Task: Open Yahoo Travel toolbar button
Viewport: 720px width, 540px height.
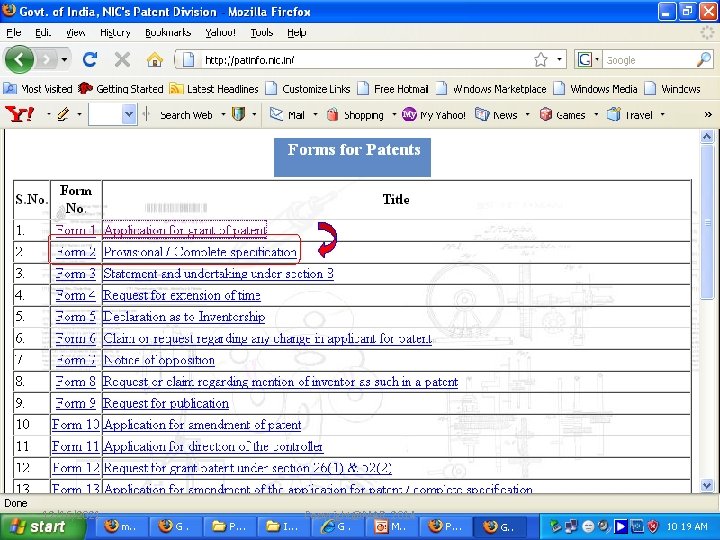Action: point(630,114)
